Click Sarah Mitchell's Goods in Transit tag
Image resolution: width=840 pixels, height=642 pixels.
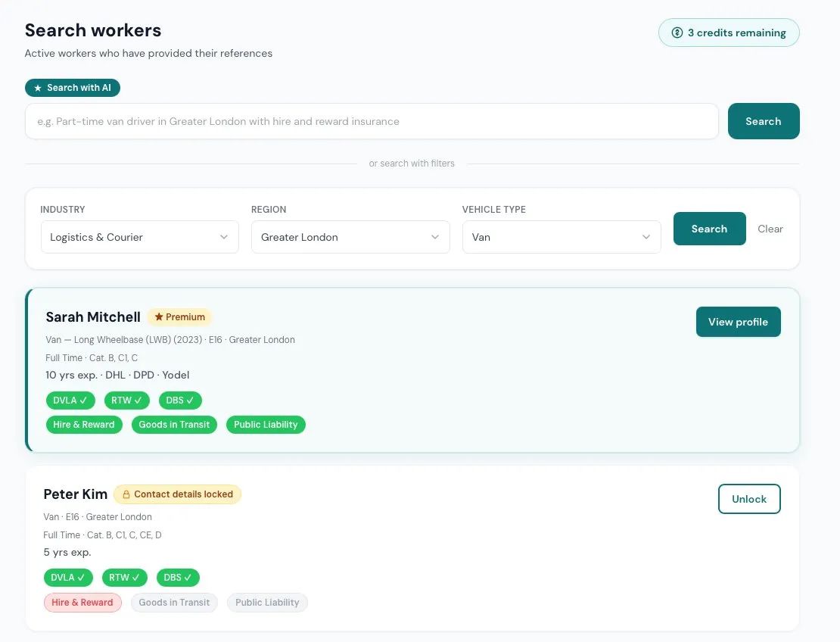pyautogui.click(x=174, y=425)
